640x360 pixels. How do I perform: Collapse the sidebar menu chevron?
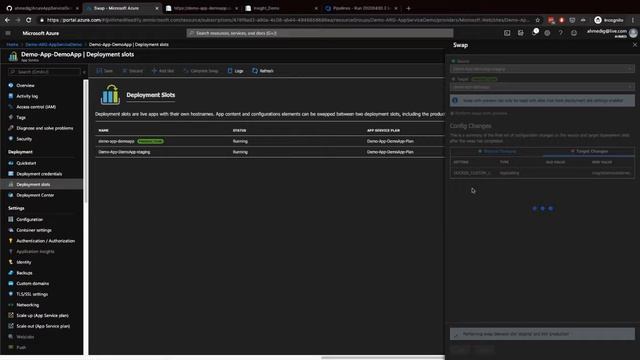[84, 72]
